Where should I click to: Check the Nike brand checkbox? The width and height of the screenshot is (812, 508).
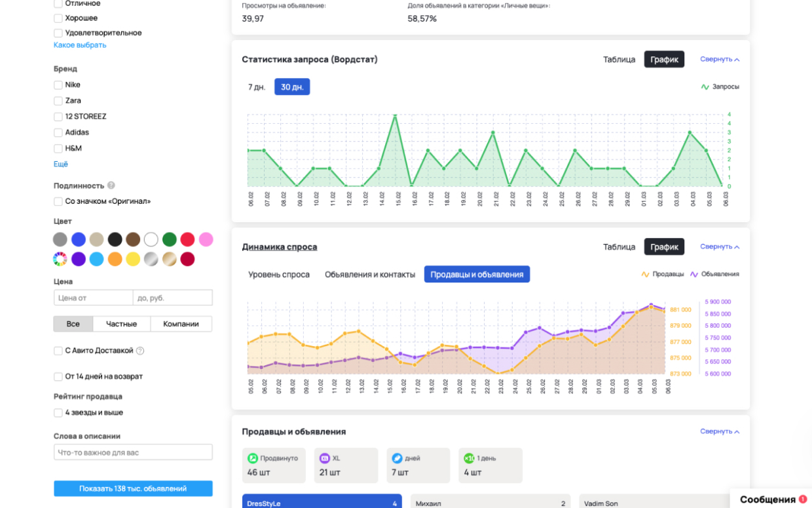58,85
